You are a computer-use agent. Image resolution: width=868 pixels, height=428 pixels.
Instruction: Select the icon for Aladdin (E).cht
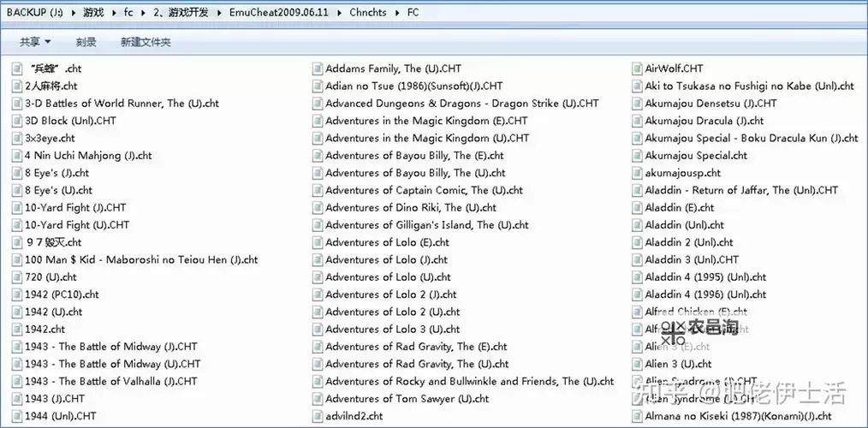point(637,208)
